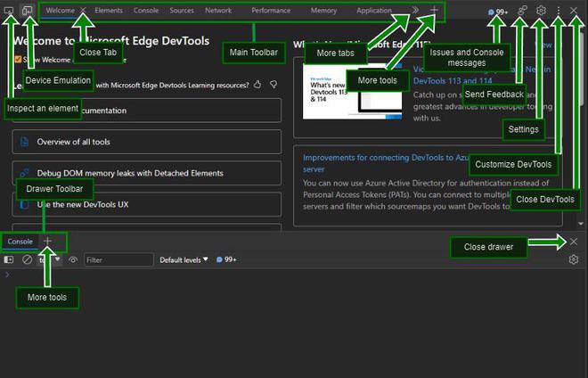Image resolution: width=588 pixels, height=378 pixels.
Task: Click the 99+ issues counter in console toolbar
Action: click(x=226, y=259)
